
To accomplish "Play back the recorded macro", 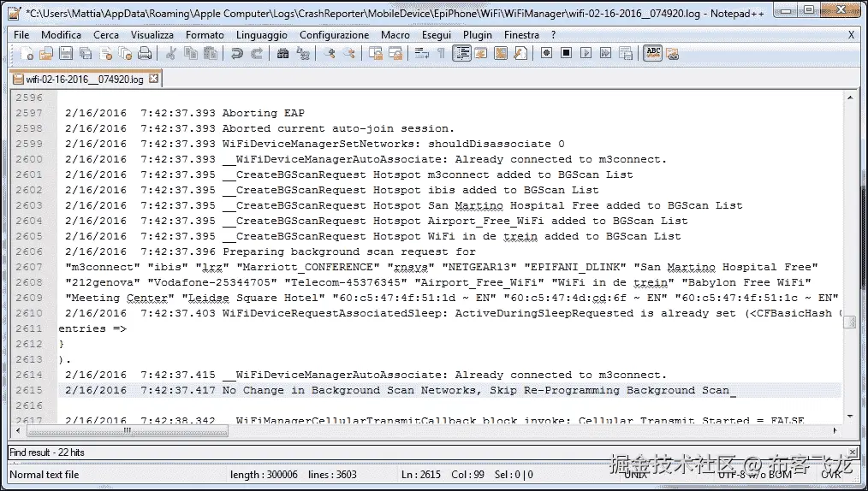I will [586, 53].
